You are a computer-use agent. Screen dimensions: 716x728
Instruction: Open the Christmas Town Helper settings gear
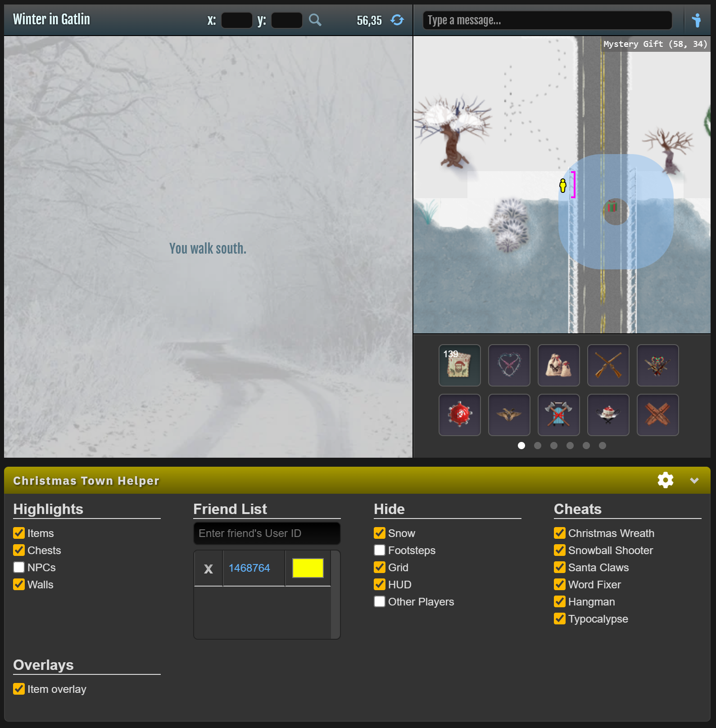665,480
